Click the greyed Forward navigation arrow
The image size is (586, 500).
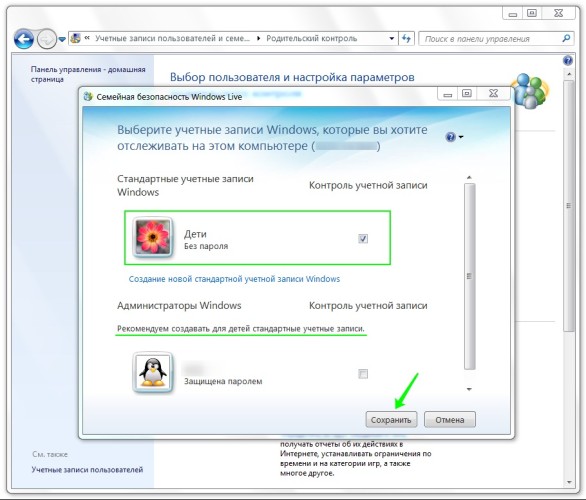(47, 39)
